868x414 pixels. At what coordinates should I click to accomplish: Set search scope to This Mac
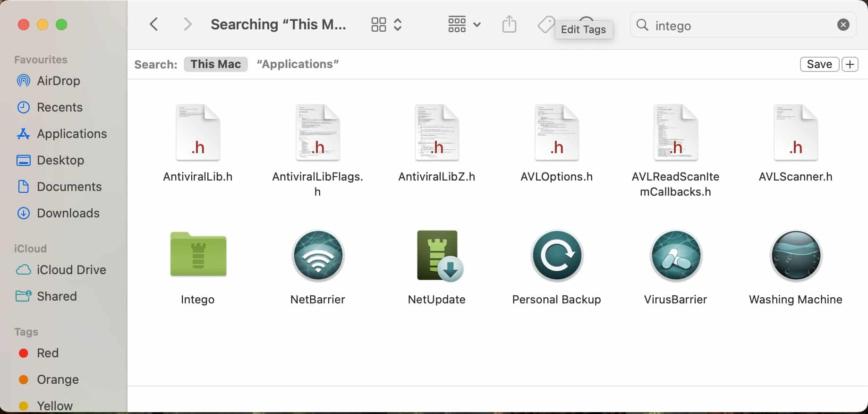pyautogui.click(x=216, y=64)
